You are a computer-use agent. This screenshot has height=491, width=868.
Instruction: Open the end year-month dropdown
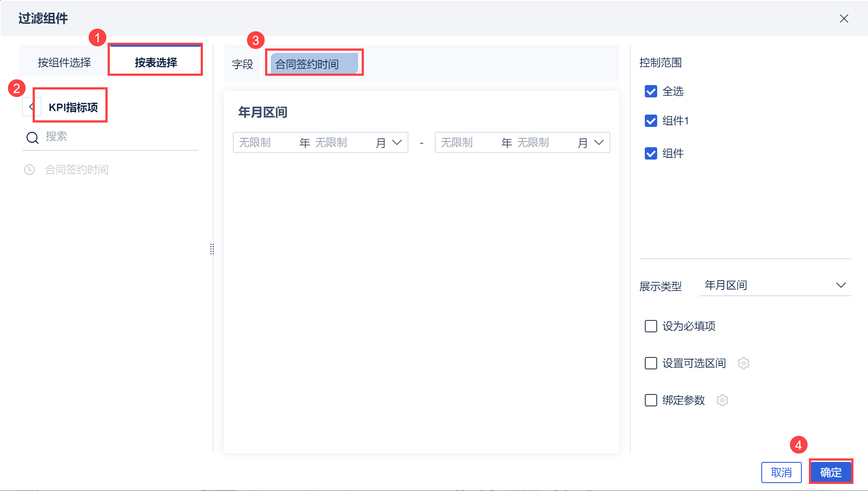tap(599, 142)
